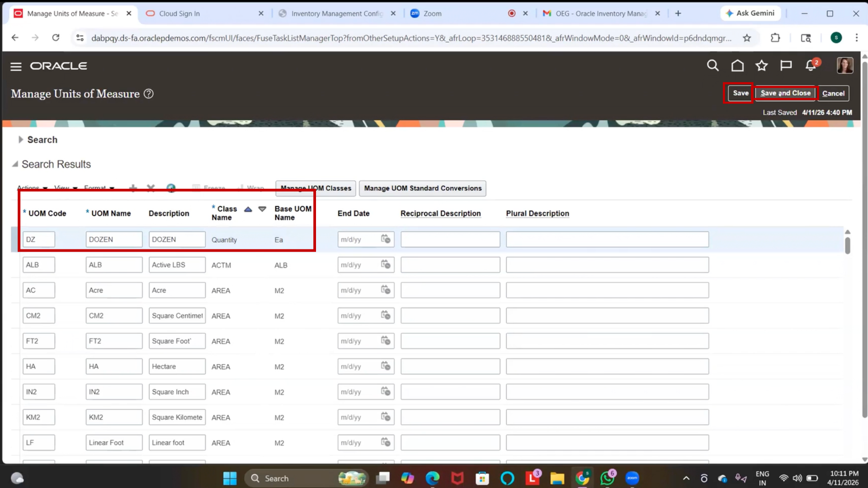Open Chrome three-dot menu
The width and height of the screenshot is (868, 488).
coord(857,38)
